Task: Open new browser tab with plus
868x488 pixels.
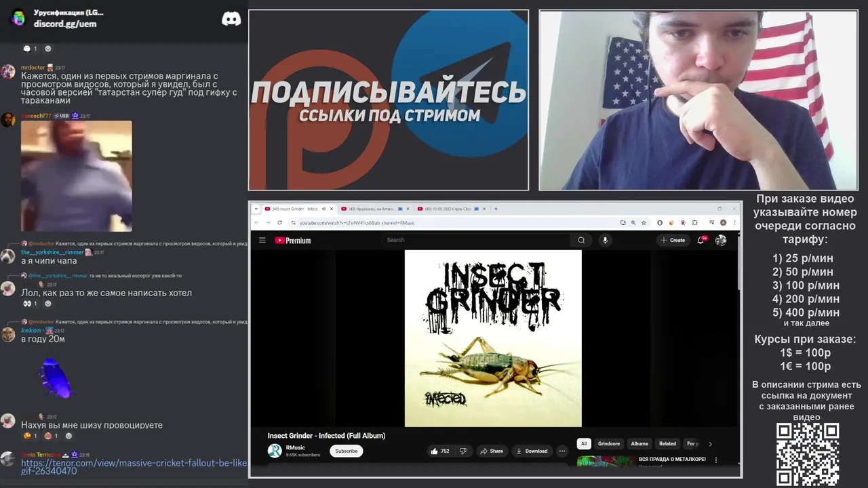Action: click(x=496, y=209)
